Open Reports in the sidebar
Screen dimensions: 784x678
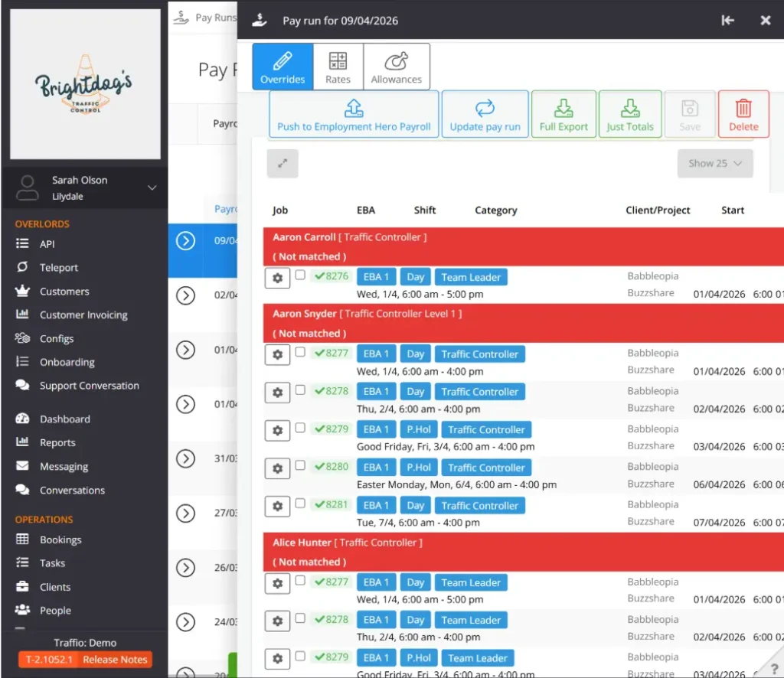57,442
